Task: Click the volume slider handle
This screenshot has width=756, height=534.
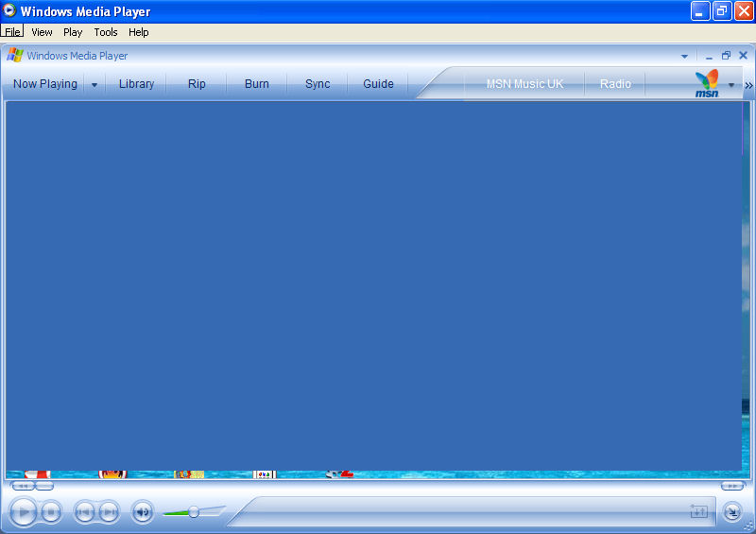Action: [194, 511]
